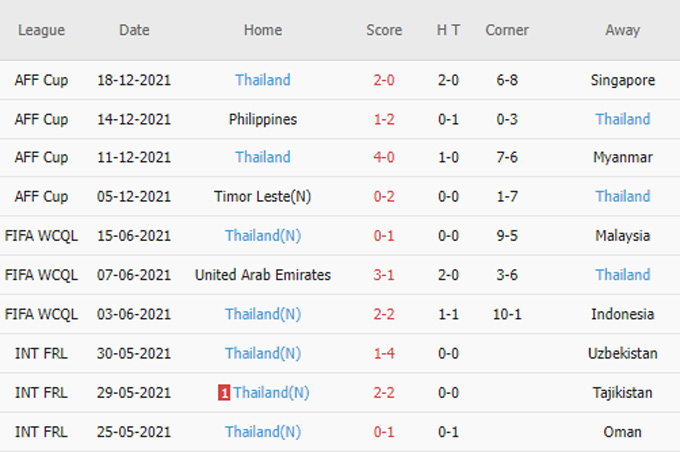Select Uzbekistan away team
This screenshot has width=680, height=452.
click(x=622, y=353)
